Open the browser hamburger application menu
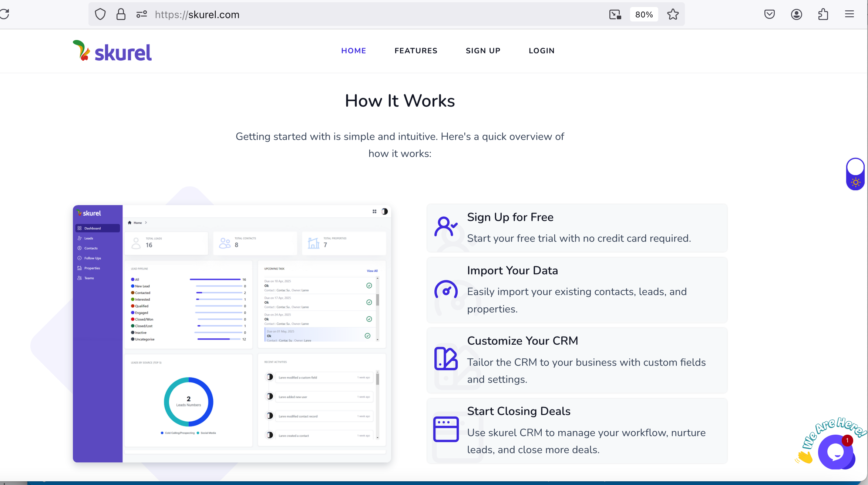 click(850, 14)
